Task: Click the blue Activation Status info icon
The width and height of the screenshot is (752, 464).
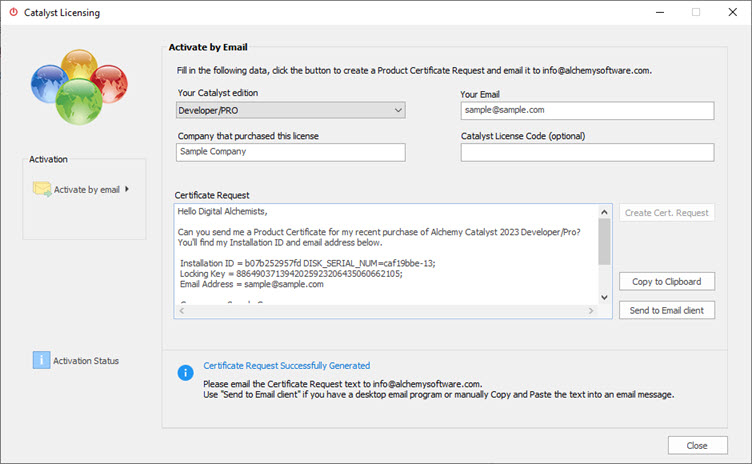Action: 40,360
